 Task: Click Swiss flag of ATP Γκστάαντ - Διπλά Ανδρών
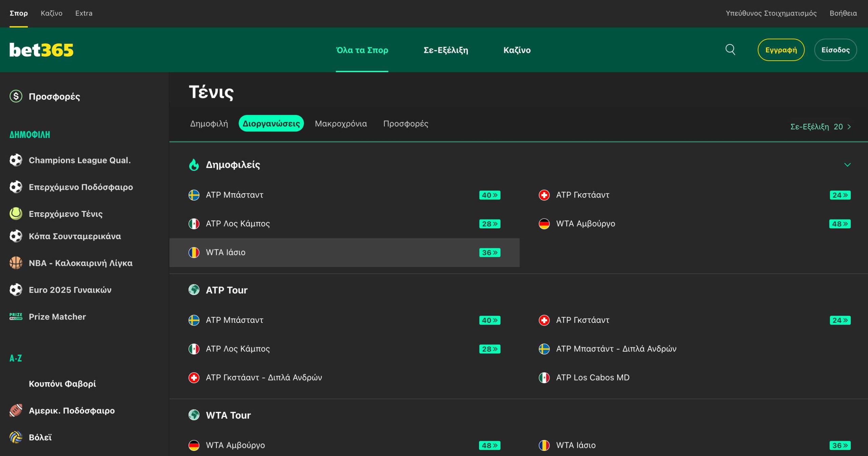click(x=194, y=377)
